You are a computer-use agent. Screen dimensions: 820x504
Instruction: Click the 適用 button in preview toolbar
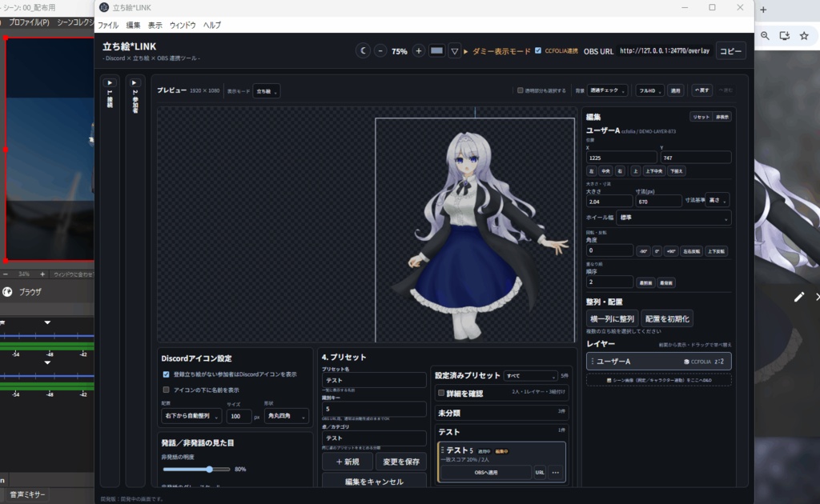pos(676,90)
